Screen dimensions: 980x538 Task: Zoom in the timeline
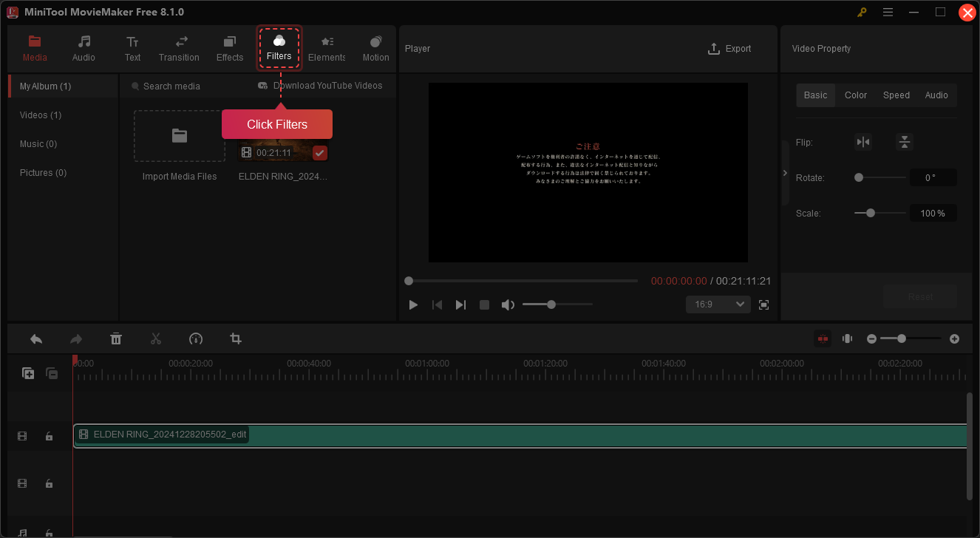[954, 338]
